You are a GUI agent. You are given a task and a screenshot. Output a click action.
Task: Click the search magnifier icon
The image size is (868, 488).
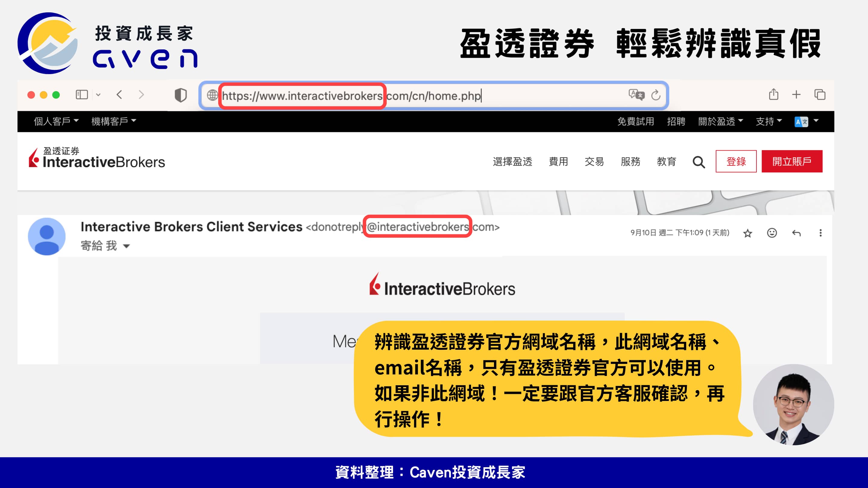point(699,162)
